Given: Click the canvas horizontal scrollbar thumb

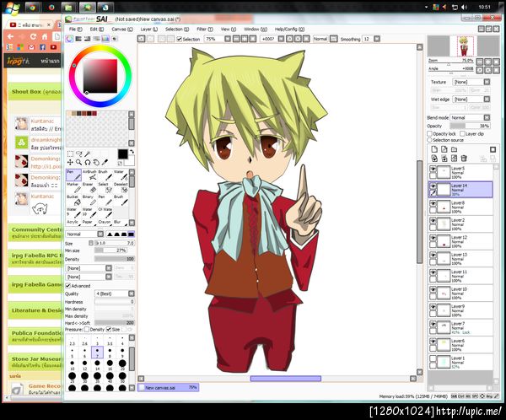Looking at the screenshot, I should click(286, 379).
